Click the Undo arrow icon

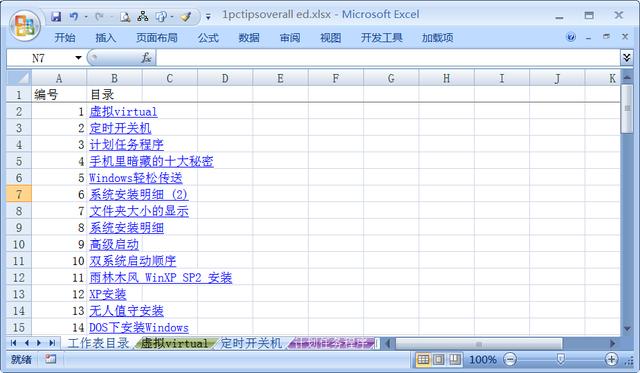[x=74, y=16]
